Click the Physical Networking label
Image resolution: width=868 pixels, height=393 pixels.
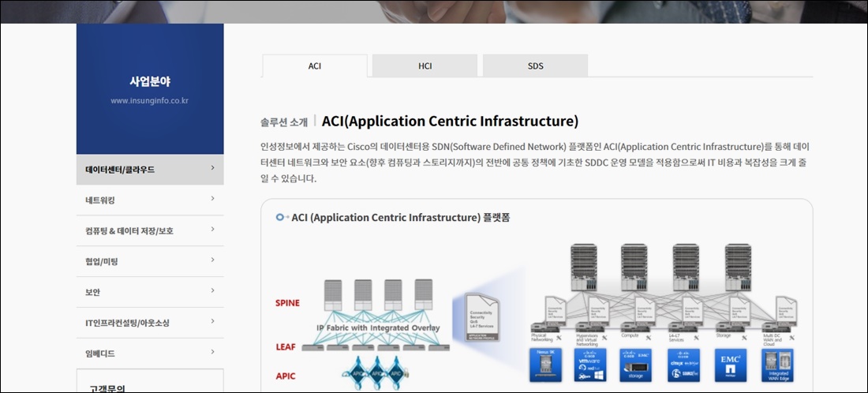point(542,338)
